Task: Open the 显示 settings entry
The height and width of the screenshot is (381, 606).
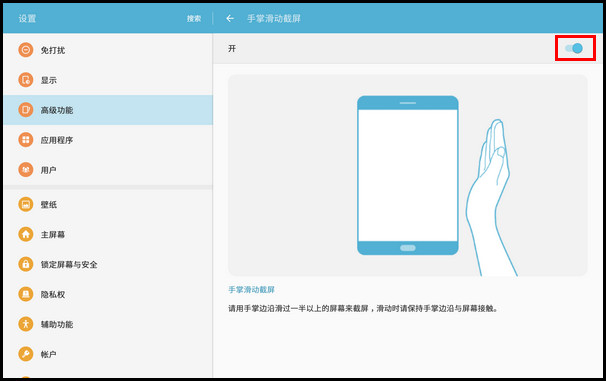Action: point(108,80)
